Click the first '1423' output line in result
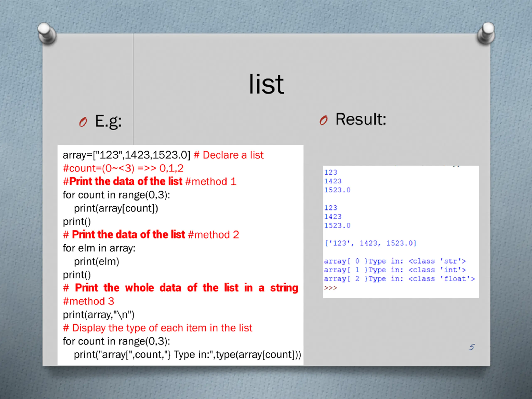The height and width of the screenshot is (399, 532). (x=333, y=181)
